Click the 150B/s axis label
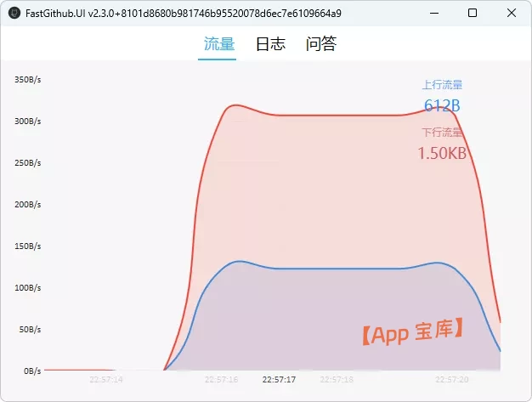Viewport: 532px width, 402px height. [28, 246]
